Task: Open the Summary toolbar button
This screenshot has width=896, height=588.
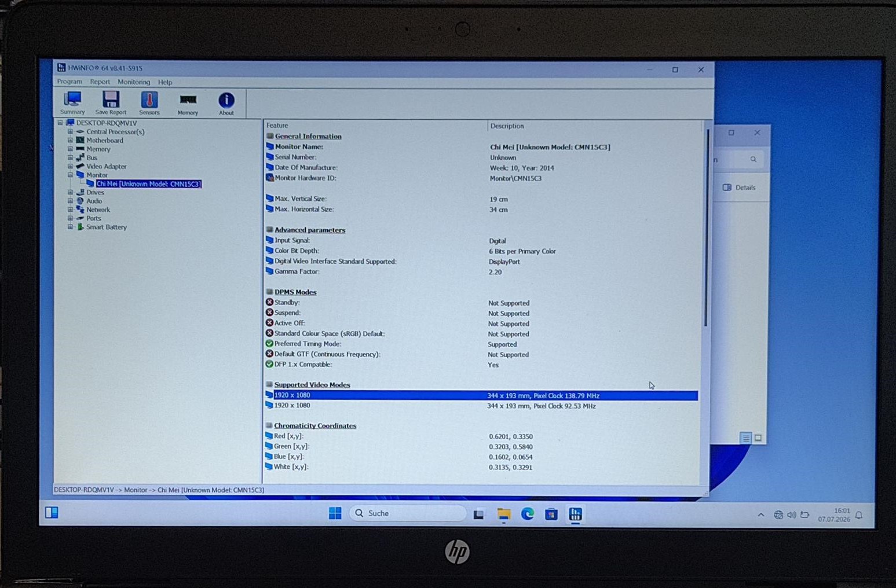Action: tap(72, 103)
